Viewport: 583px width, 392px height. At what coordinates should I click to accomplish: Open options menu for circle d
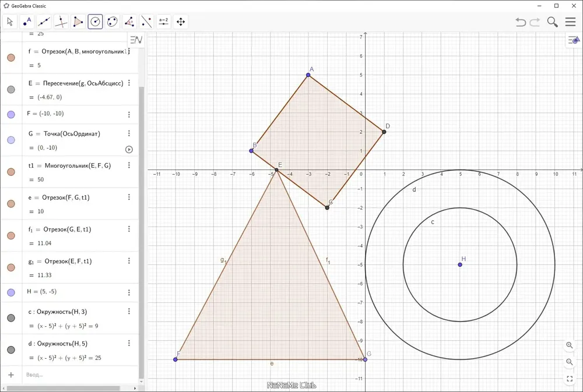tap(129, 343)
